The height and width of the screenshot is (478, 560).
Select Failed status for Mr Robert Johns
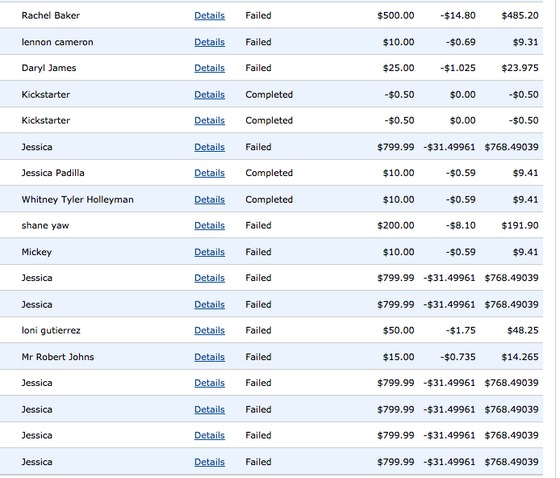258,357
